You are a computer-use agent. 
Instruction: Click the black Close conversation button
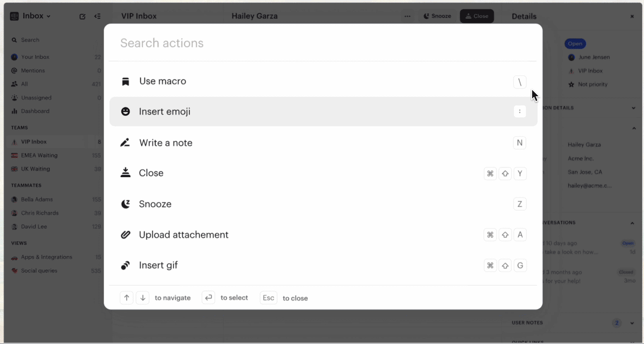tap(477, 16)
